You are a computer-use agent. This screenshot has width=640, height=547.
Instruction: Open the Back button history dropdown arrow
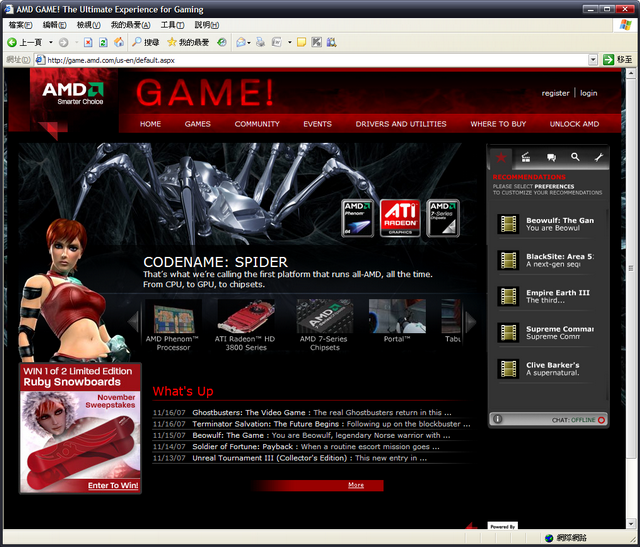pyautogui.click(x=51, y=42)
